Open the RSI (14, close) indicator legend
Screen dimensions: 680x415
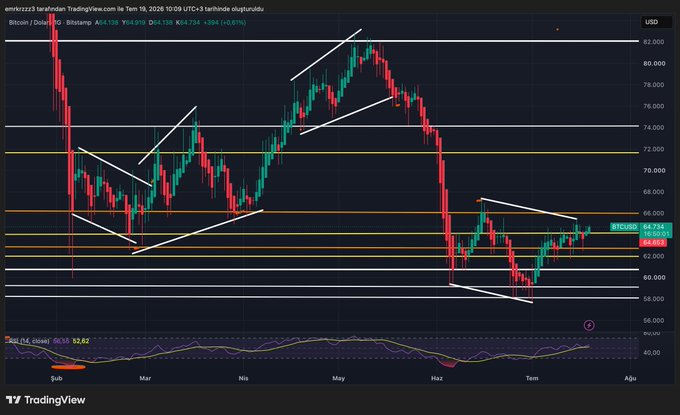pos(29,341)
